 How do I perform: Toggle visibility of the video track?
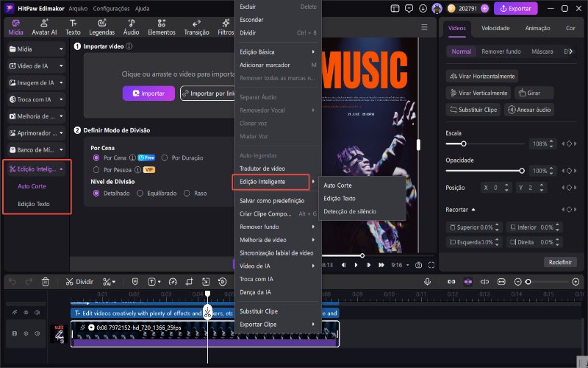[x=26, y=333]
